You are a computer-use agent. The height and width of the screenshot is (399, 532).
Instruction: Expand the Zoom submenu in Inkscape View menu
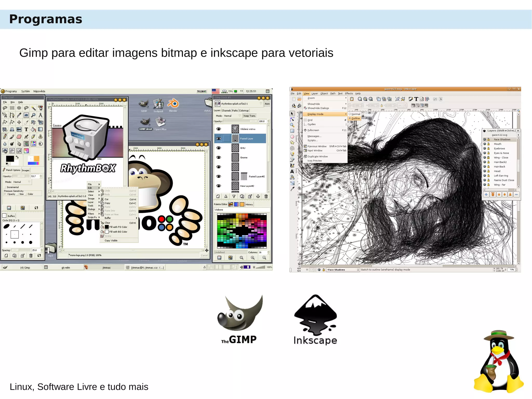325,98
